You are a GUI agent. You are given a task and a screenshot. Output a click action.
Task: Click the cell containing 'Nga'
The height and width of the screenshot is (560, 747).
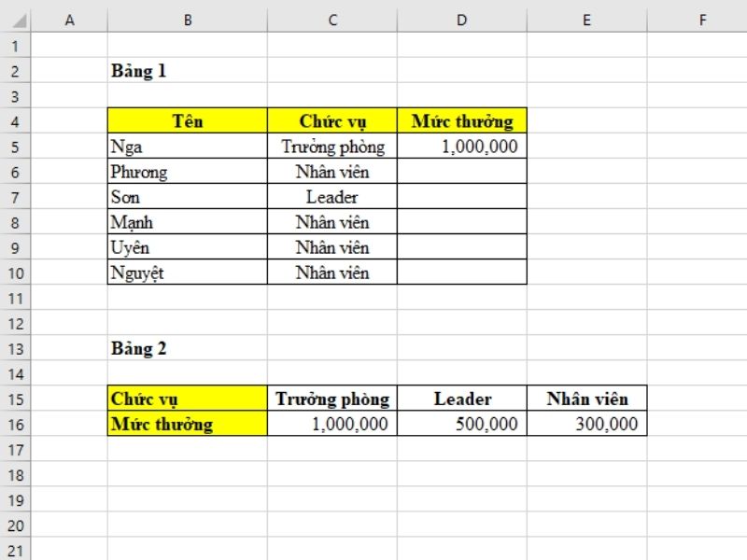pos(187,147)
